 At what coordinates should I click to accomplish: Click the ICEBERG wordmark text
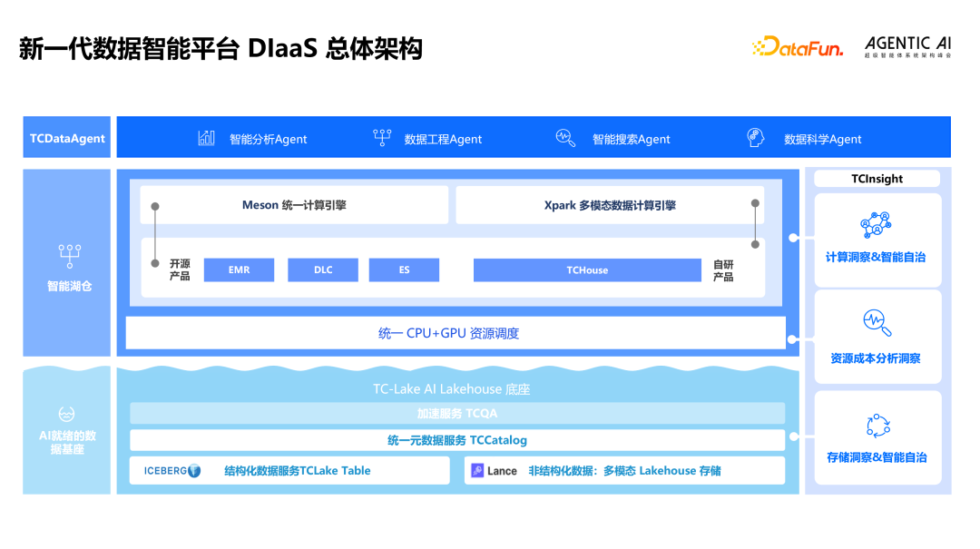(165, 471)
